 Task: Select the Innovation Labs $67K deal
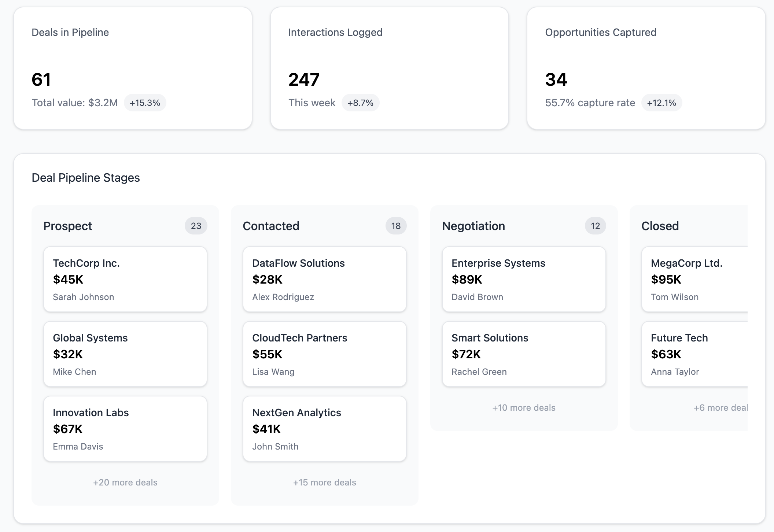[125, 429]
